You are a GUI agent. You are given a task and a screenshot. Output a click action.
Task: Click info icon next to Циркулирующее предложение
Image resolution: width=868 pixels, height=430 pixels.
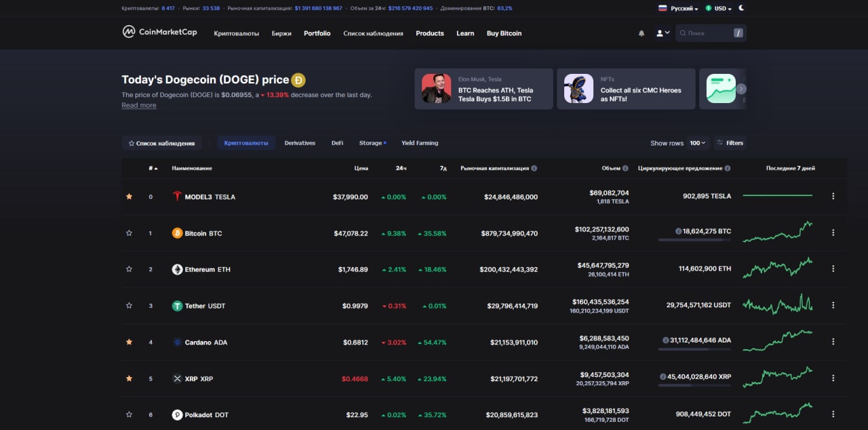(728, 168)
